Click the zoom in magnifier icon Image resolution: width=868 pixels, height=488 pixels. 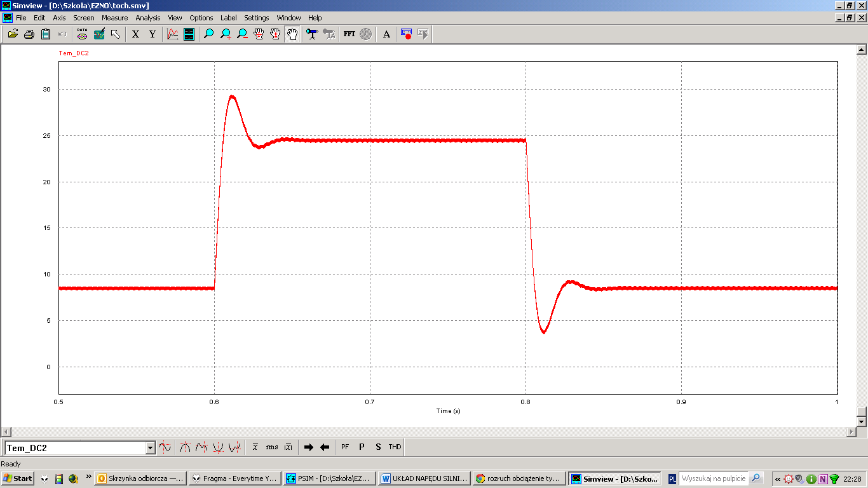[x=226, y=34]
